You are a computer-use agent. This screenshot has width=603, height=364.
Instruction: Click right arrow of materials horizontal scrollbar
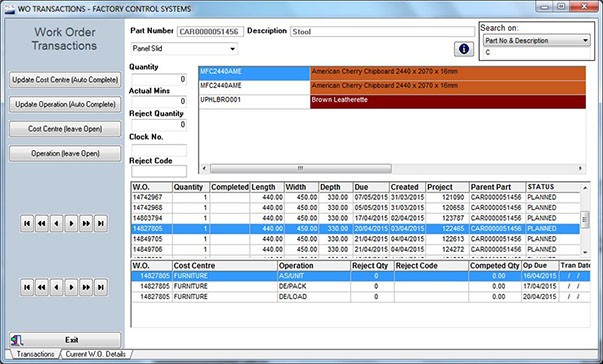click(580, 168)
